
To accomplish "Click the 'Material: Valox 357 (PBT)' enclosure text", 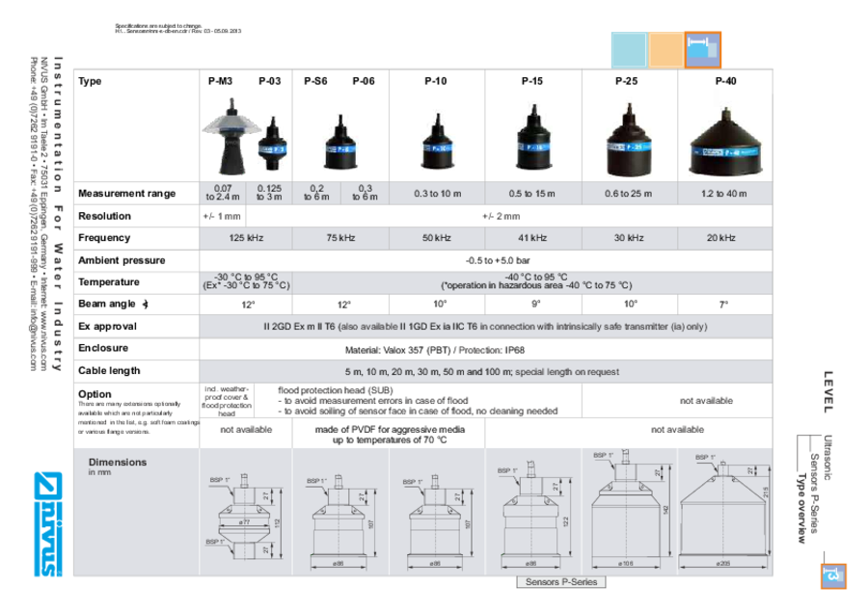I will (398, 350).
